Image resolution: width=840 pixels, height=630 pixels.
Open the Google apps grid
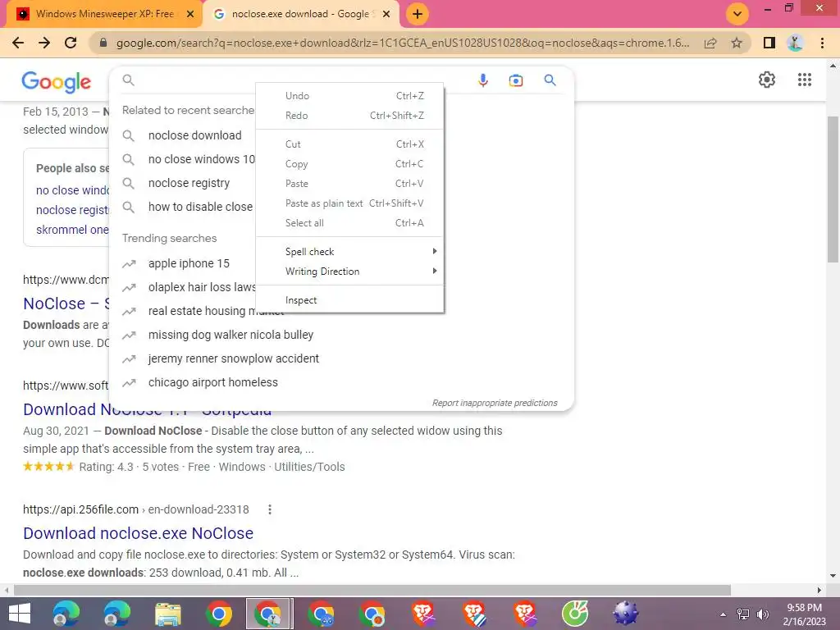pyautogui.click(x=804, y=80)
